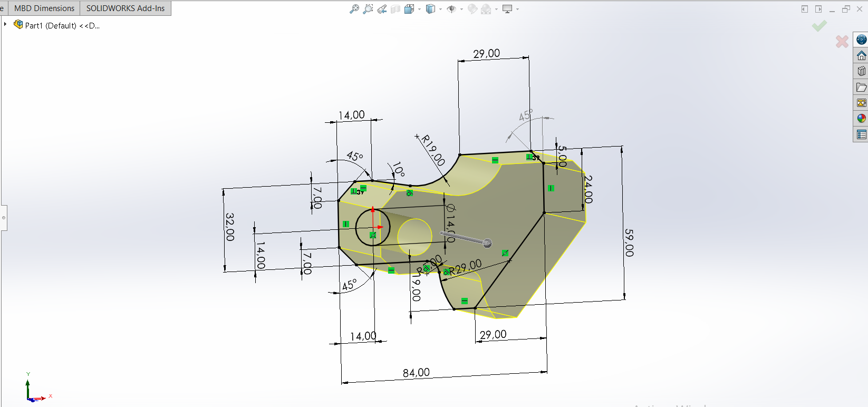Switch to the MBD Dimensions tab
The image size is (868, 407).
click(x=44, y=8)
